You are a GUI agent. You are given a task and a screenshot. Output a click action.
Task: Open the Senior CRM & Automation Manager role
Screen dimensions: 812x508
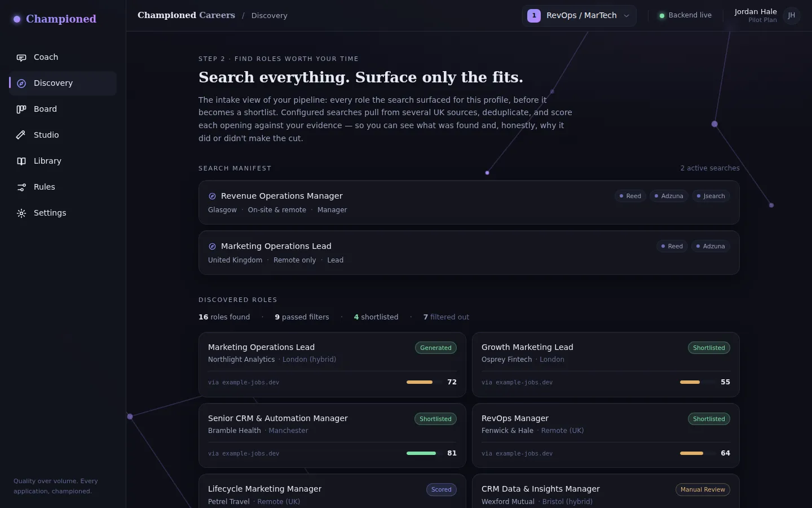[x=332, y=436]
